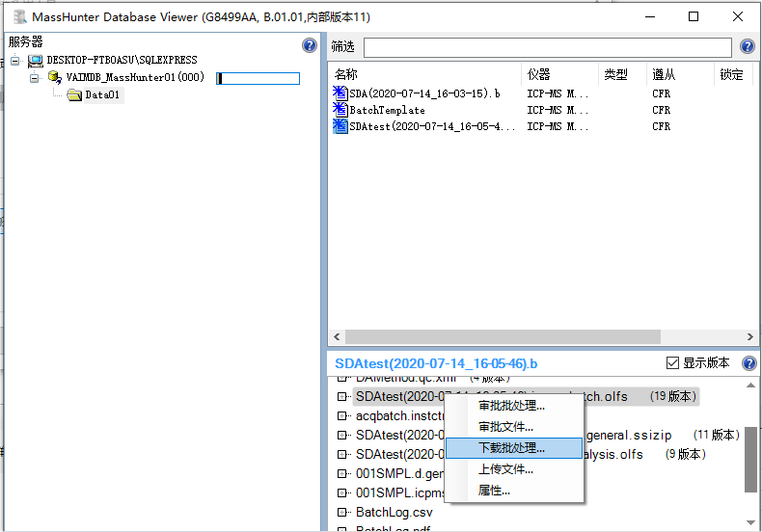
Task: Expand the alysis.olfs (9 版本) row
Action: [x=341, y=454]
